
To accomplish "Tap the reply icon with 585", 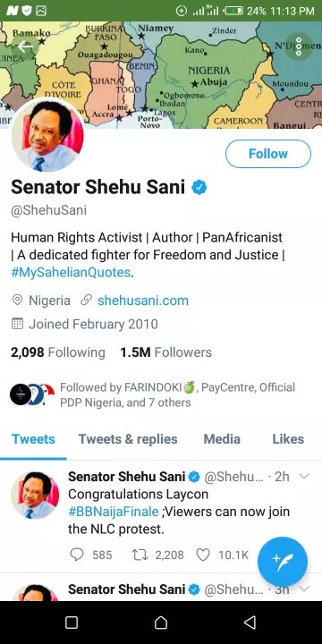I will click(x=77, y=555).
